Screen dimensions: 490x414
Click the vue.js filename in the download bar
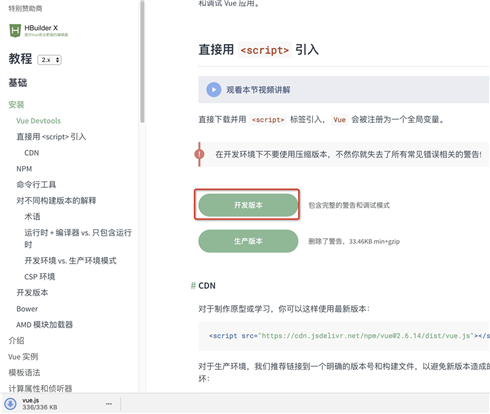tap(31, 400)
